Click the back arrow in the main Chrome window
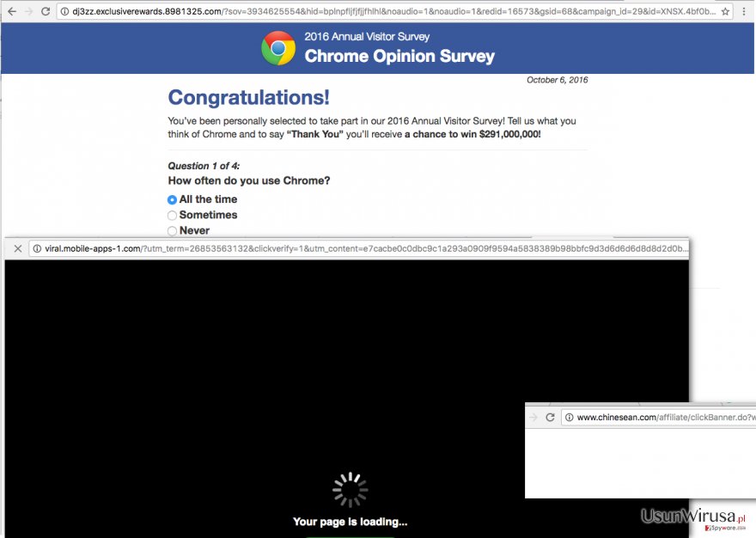The height and width of the screenshot is (538, 756). pyautogui.click(x=12, y=11)
